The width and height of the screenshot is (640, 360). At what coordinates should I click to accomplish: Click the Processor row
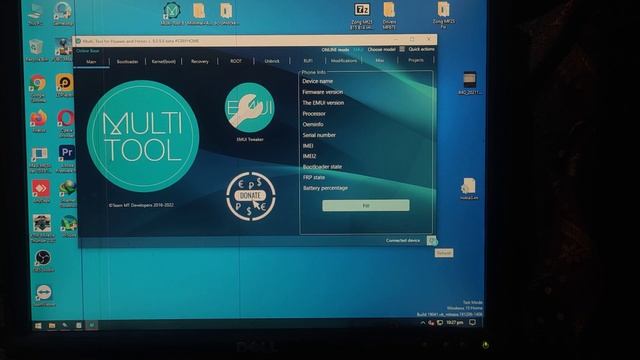click(314, 113)
